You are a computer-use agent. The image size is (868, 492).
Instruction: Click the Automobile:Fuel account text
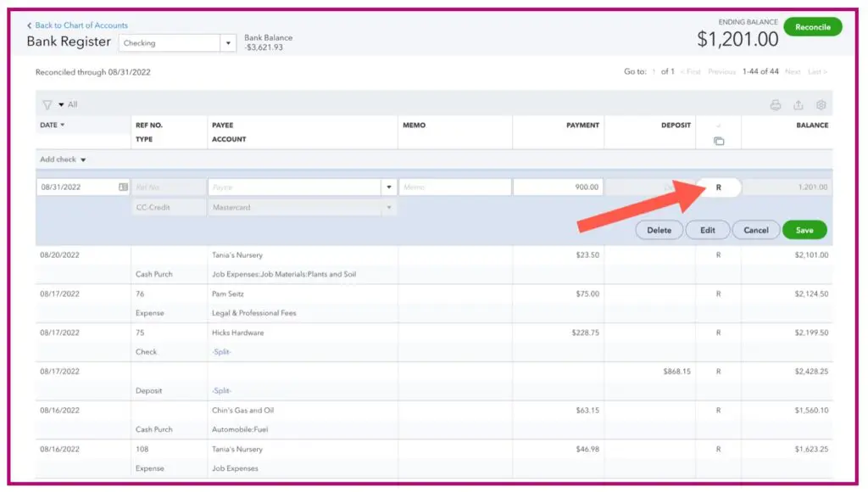[240, 429]
